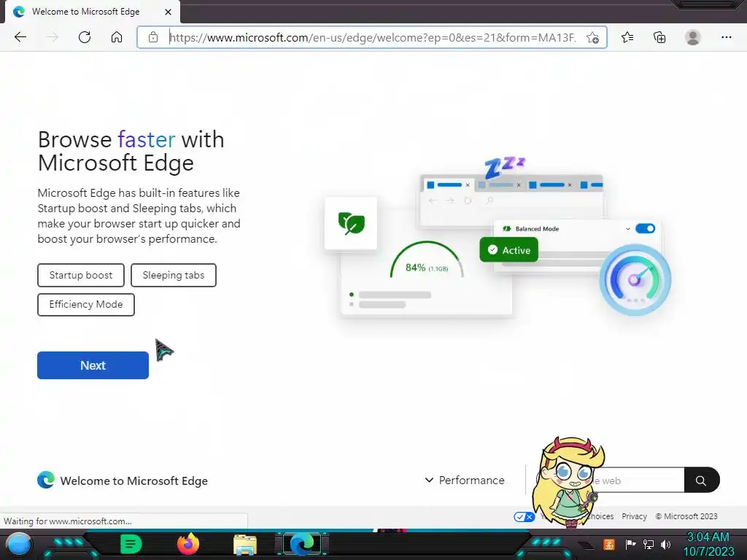Click the Sleeping tabs button
Screen dimensions: 747x560
click(x=174, y=275)
